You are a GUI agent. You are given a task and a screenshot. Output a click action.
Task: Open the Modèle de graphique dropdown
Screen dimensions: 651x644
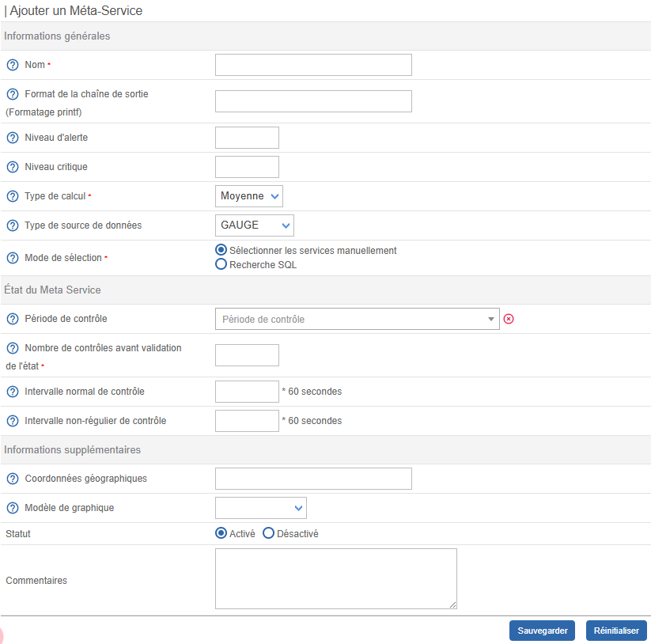[x=260, y=508]
